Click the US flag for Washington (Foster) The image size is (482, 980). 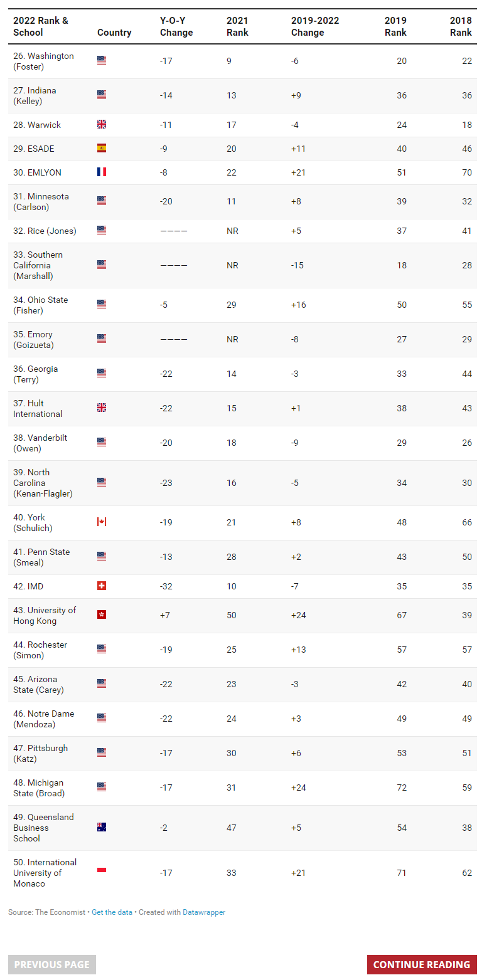pyautogui.click(x=102, y=61)
